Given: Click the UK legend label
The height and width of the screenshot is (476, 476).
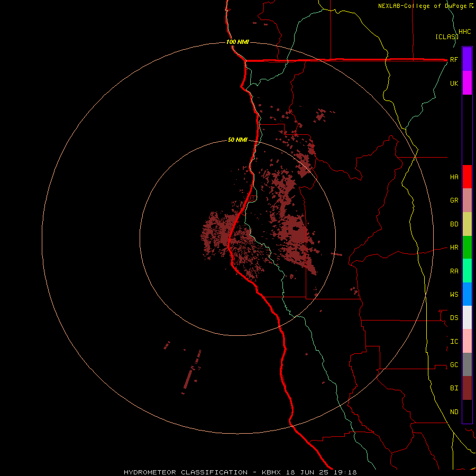Looking at the screenshot, I should coord(454,83).
